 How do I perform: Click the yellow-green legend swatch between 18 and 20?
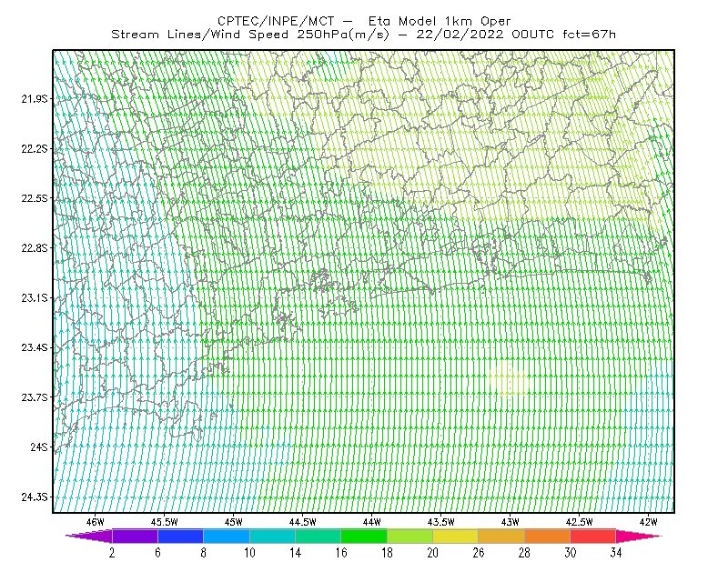coord(410,536)
